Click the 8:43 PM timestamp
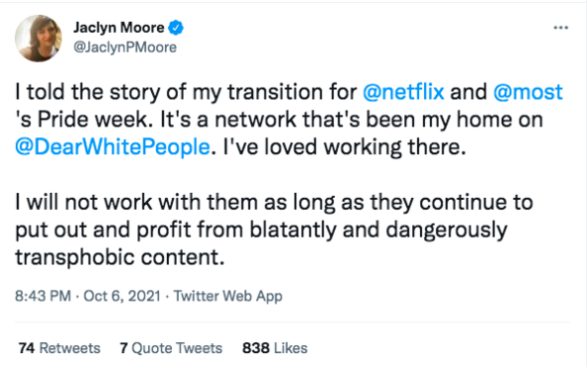This screenshot has height=366, width=588. click(42, 296)
